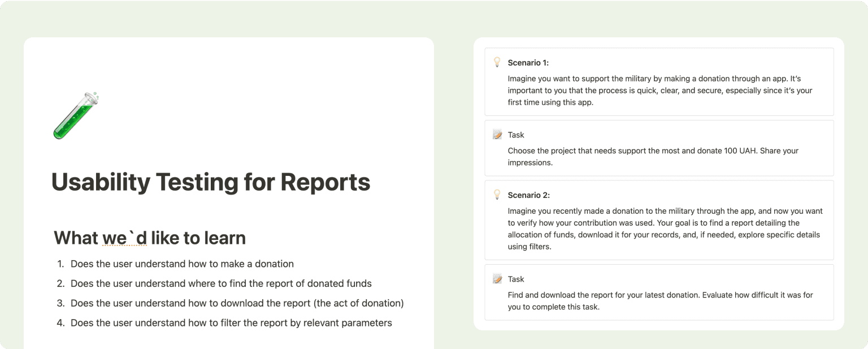Click the 'Usability Testing for Reports' title

pyautogui.click(x=211, y=182)
